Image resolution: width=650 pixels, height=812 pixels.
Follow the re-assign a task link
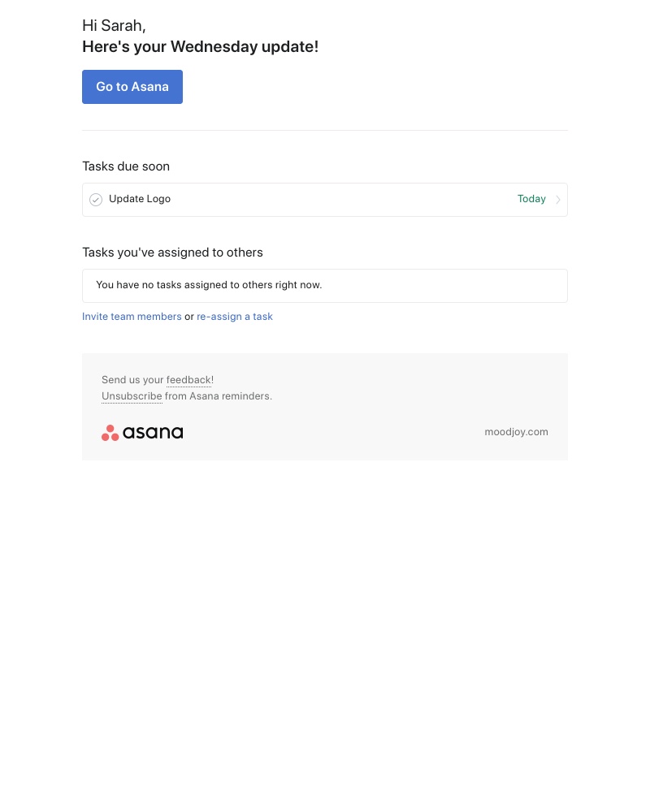[x=234, y=317]
